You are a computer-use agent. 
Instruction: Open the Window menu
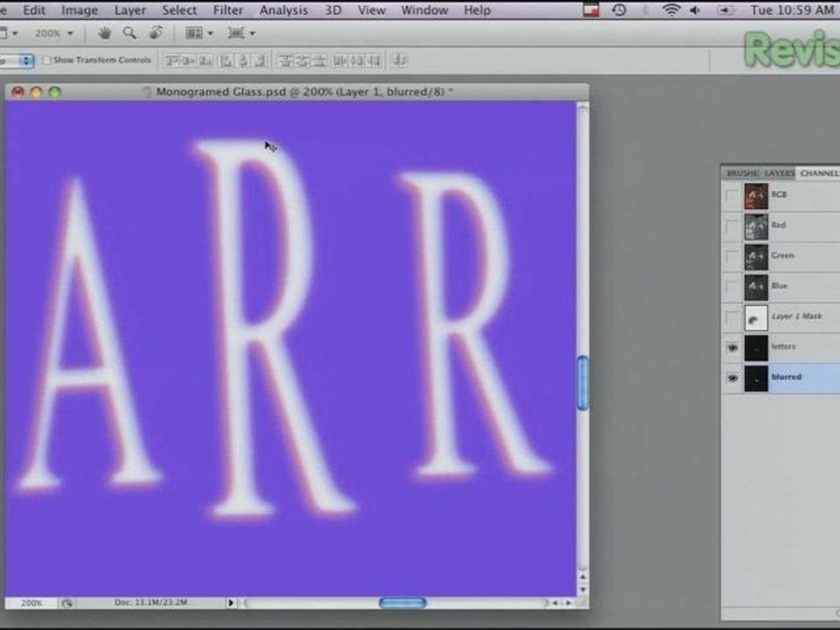coord(424,10)
